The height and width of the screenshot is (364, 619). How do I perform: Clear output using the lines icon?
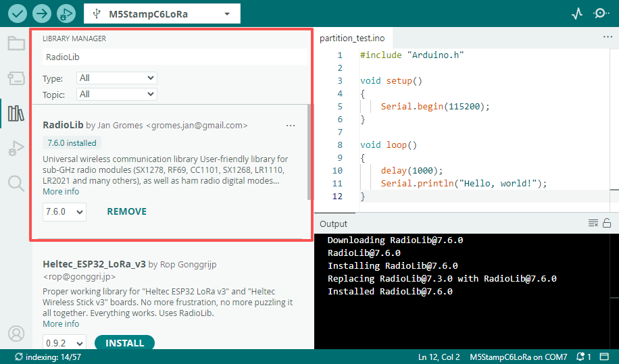click(593, 224)
